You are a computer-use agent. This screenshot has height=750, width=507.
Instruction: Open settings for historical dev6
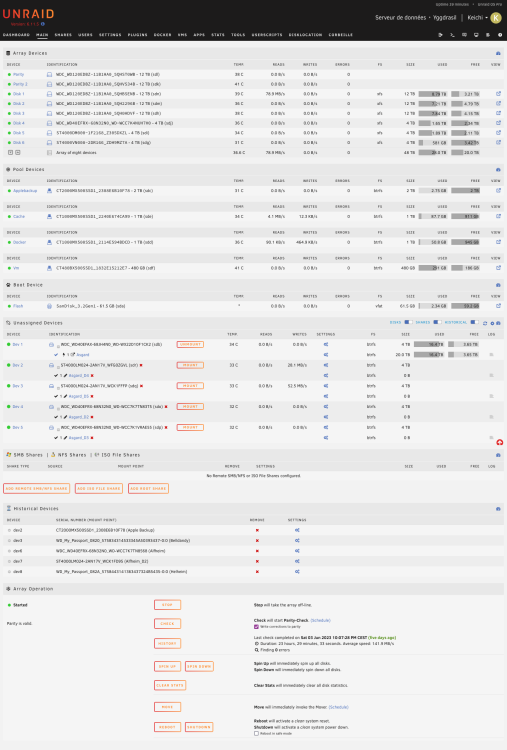pos(297,551)
